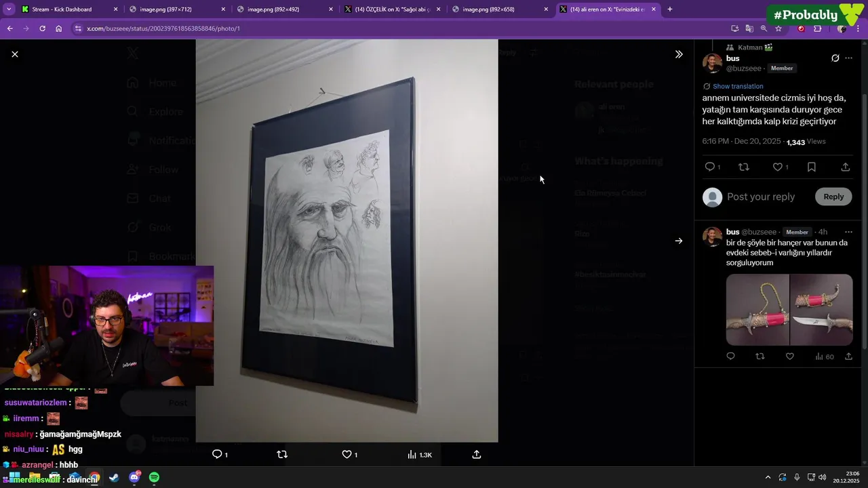The width and height of the screenshot is (868, 488).
Task: Share the main post from side panel
Action: (x=846, y=167)
